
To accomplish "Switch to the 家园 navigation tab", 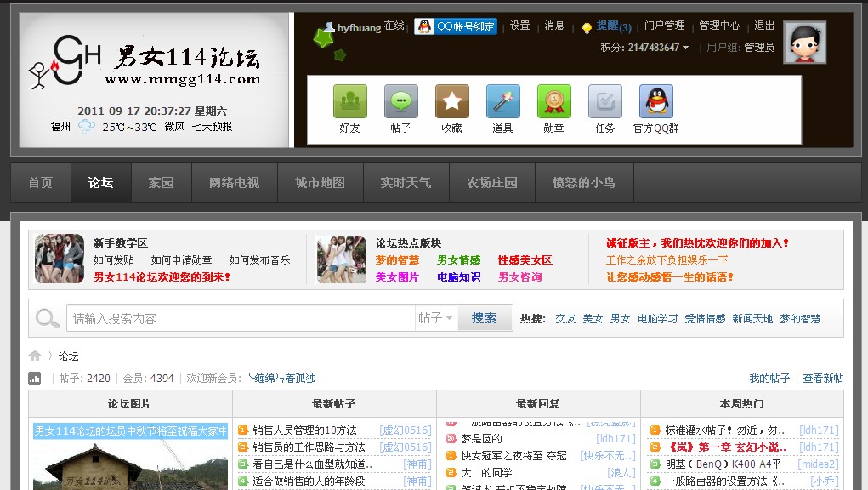I will (x=161, y=183).
